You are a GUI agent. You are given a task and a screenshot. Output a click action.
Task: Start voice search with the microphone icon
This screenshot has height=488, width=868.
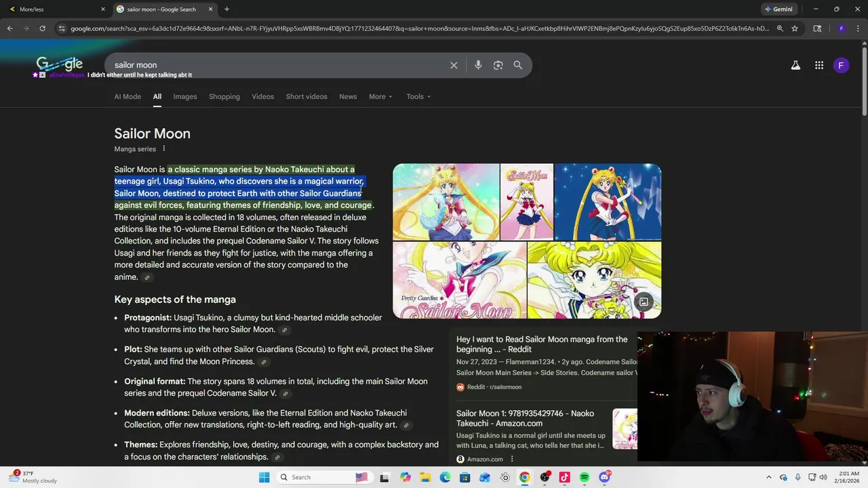click(478, 65)
